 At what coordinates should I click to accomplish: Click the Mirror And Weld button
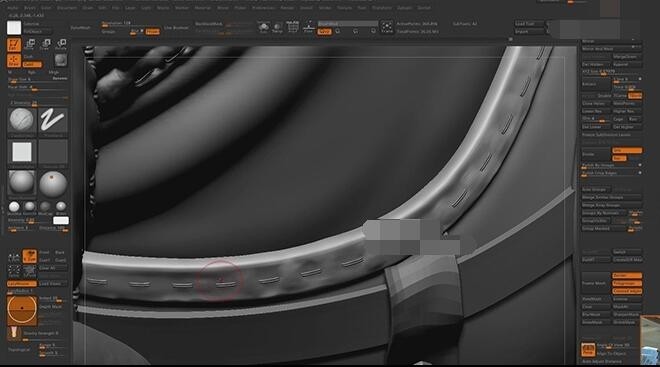(x=611, y=49)
